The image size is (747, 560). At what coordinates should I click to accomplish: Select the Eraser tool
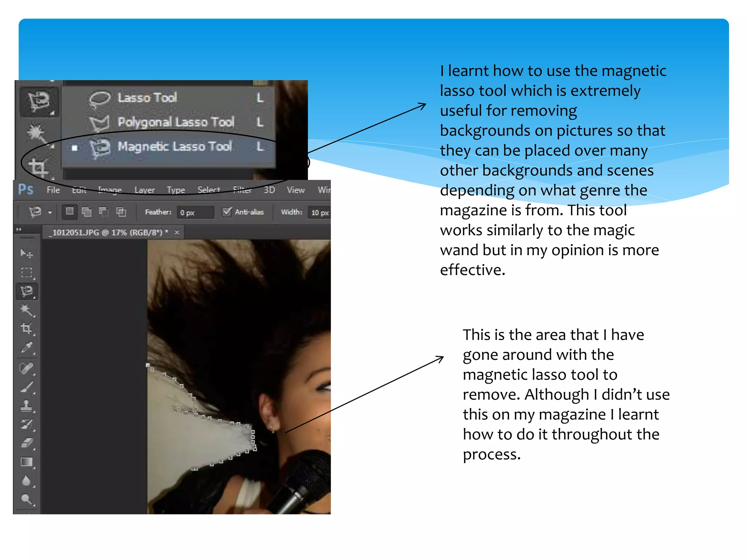[27, 443]
